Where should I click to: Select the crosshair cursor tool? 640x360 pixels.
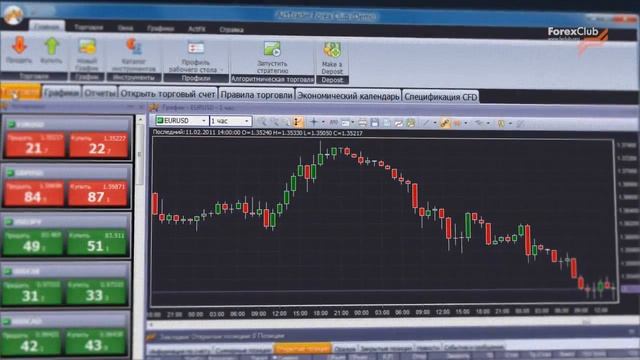click(314, 122)
